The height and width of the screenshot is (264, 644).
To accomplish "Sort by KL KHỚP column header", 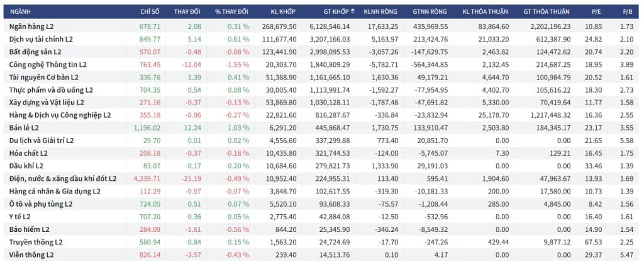I will (x=283, y=11).
